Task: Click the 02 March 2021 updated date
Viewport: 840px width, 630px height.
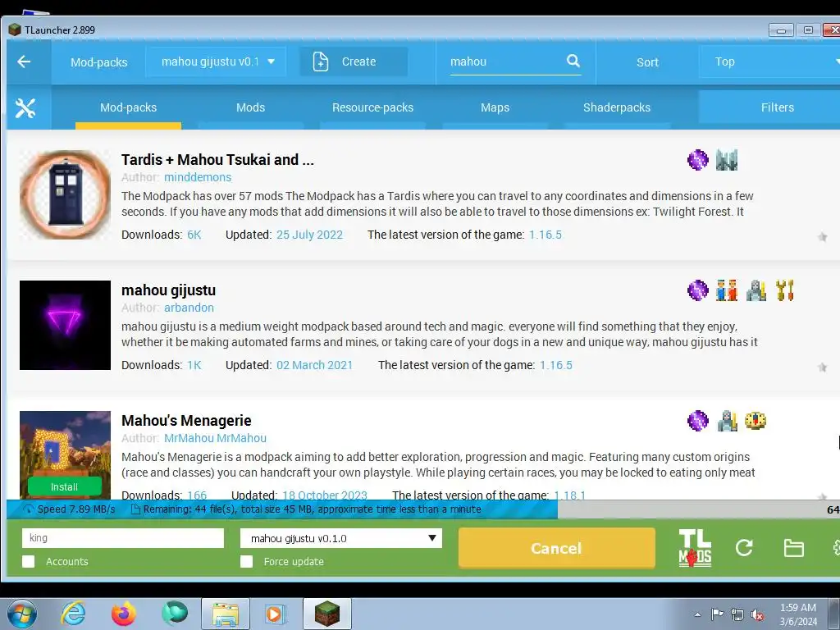Action: 314,365
